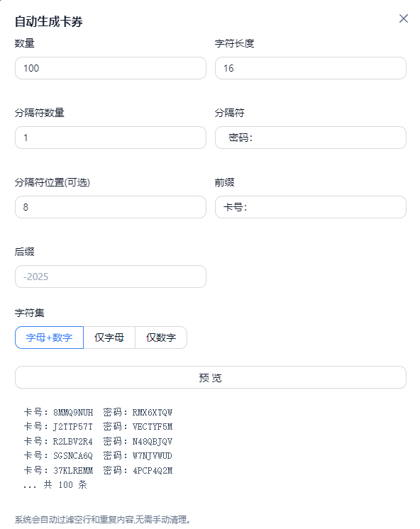Click the 前缀 field label

pyautogui.click(x=224, y=182)
